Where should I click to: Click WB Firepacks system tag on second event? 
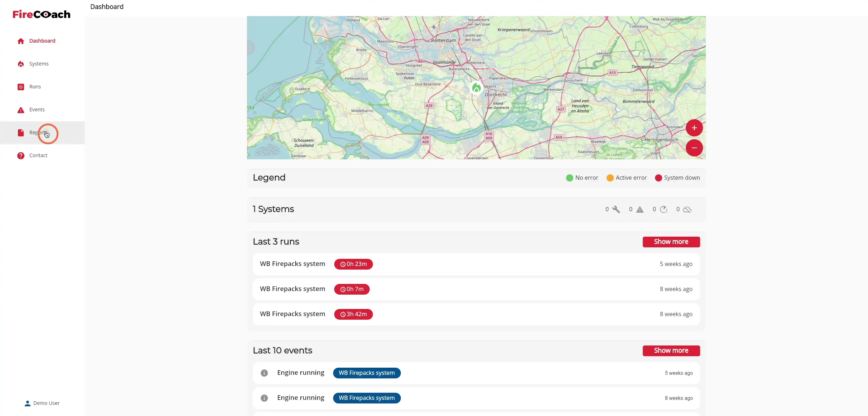coord(367,398)
